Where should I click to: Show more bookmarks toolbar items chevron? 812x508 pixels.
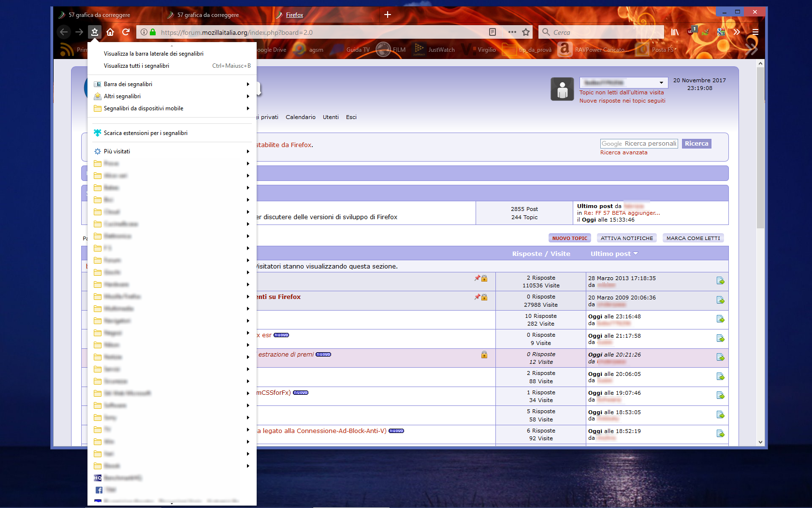pyautogui.click(x=752, y=49)
